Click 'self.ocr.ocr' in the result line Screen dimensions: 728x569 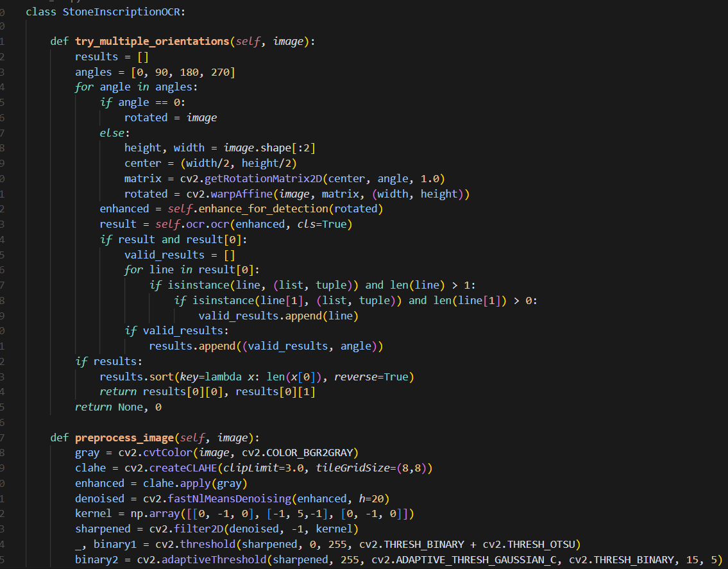tap(192, 224)
